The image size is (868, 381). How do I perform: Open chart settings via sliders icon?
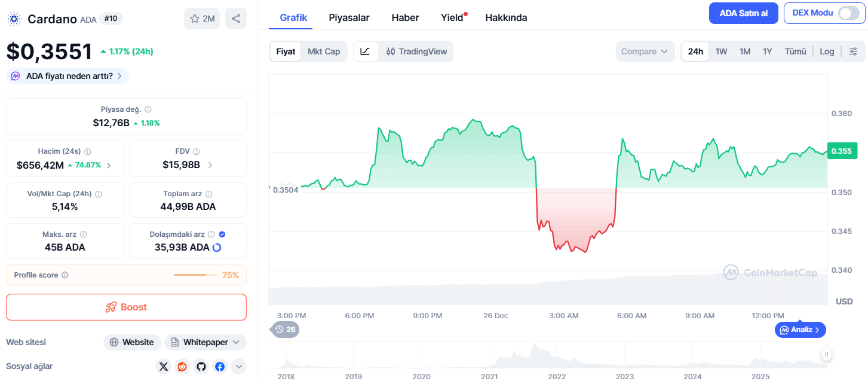pyautogui.click(x=853, y=51)
